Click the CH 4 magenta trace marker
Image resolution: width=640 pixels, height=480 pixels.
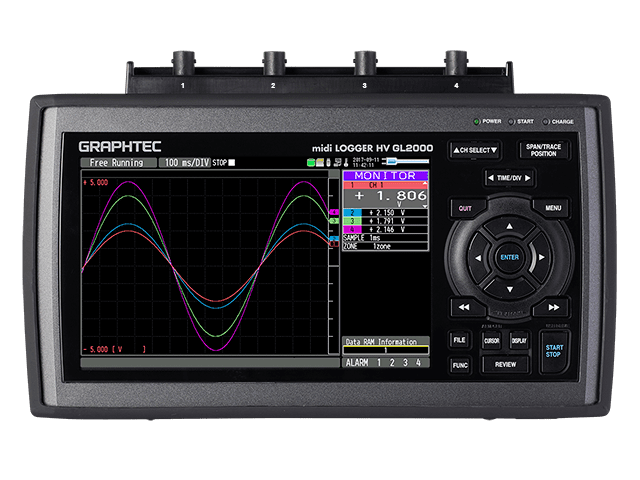pyautogui.click(x=335, y=212)
